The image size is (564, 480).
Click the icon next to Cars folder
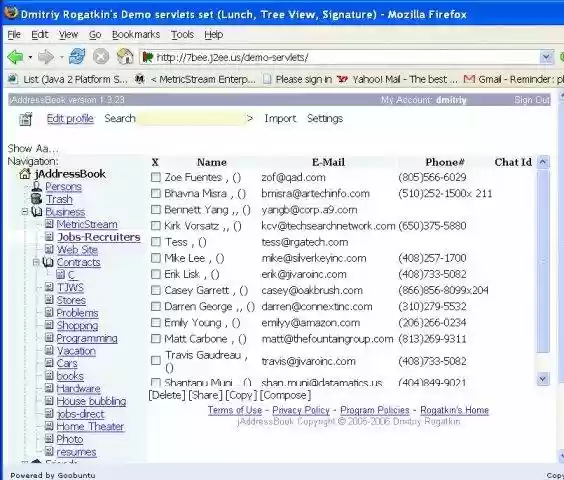point(49,363)
